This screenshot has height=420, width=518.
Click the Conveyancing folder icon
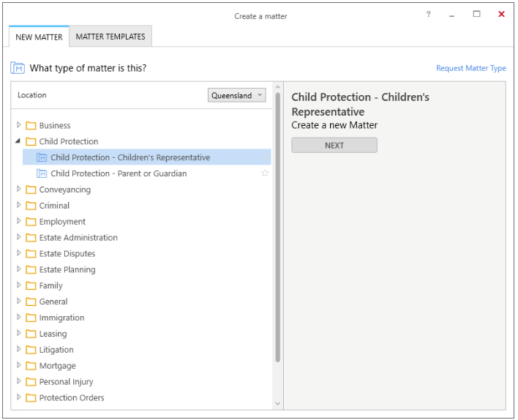coord(31,190)
